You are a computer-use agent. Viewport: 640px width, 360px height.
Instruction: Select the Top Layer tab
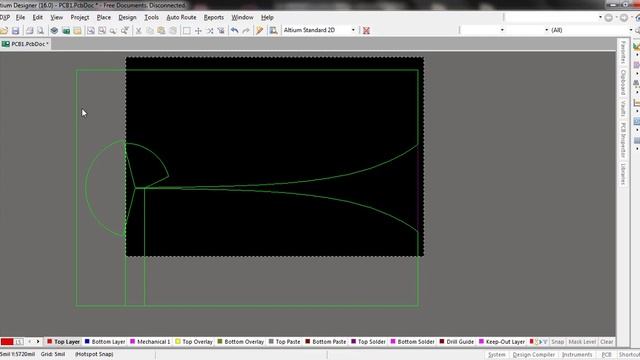[x=63, y=342]
